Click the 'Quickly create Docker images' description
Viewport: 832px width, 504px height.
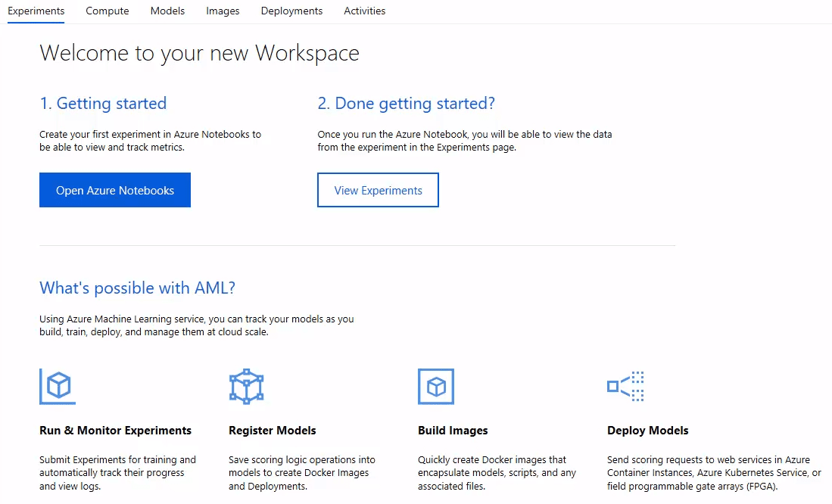tap(497, 473)
